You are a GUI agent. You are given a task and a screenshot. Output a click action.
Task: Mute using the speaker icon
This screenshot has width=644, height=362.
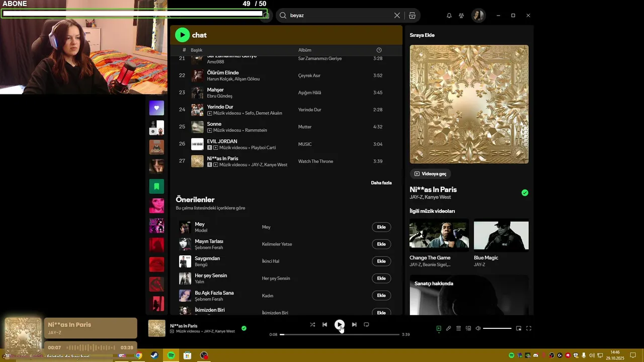478,328
